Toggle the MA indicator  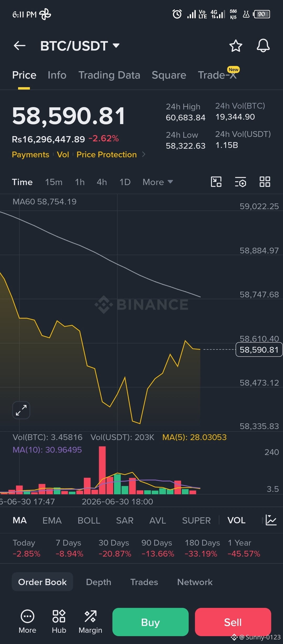click(20, 520)
